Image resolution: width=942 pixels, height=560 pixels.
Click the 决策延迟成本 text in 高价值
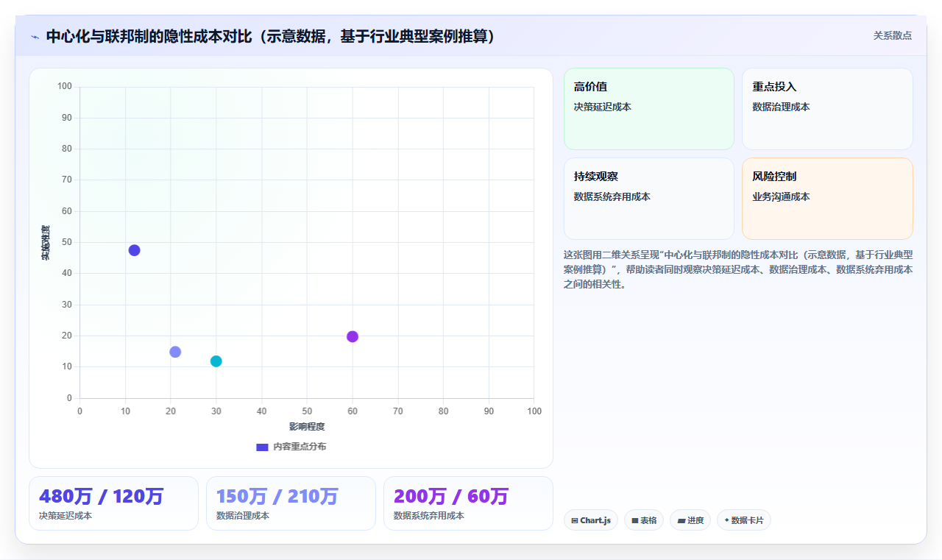pos(603,107)
